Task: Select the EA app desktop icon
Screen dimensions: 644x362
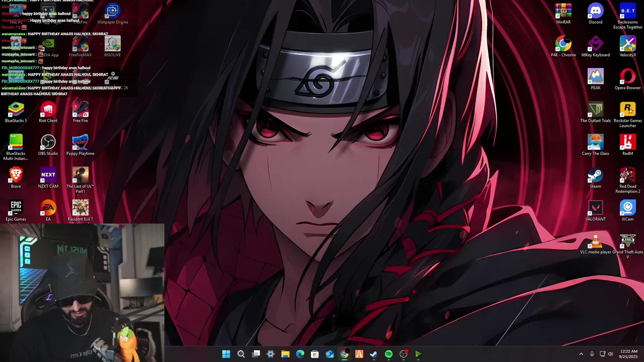Action: [48, 211]
